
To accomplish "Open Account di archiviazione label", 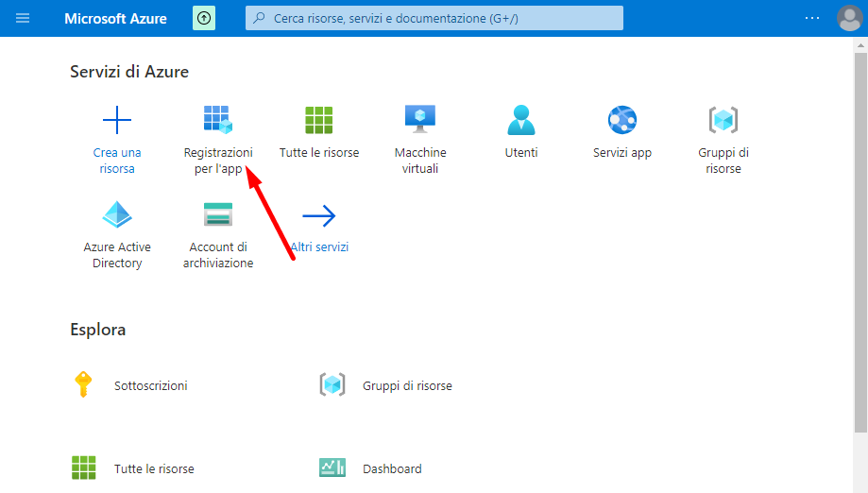I will pyautogui.click(x=218, y=255).
